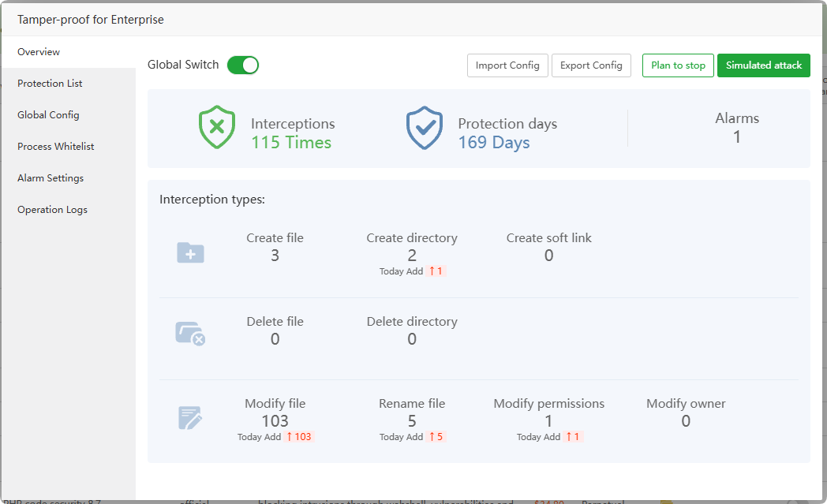Click the delete folder icon
This screenshot has width=827, height=504.
[190, 334]
